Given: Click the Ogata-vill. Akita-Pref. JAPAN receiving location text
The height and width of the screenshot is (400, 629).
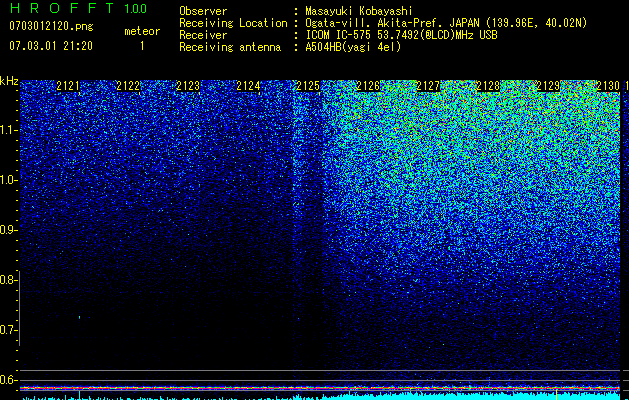Looking at the screenshot, I should (446, 23).
